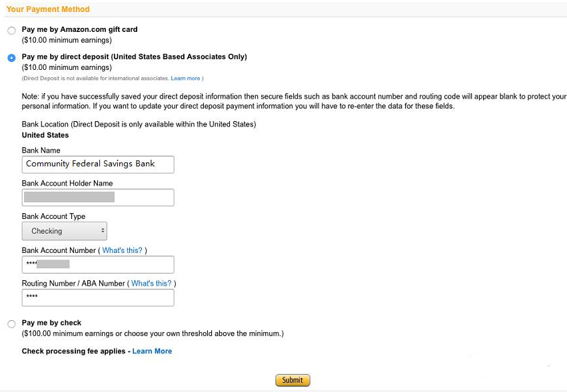Open 'What's this?' beside Routing Number / ABA Number
Image resolution: width=567 pixels, height=392 pixels.
tap(151, 284)
